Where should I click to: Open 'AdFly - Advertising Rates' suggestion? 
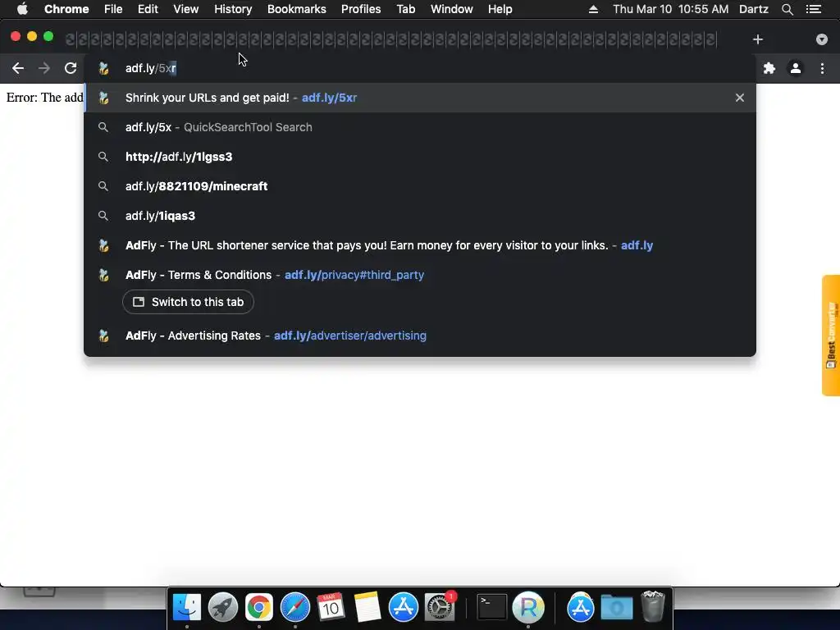click(420, 336)
